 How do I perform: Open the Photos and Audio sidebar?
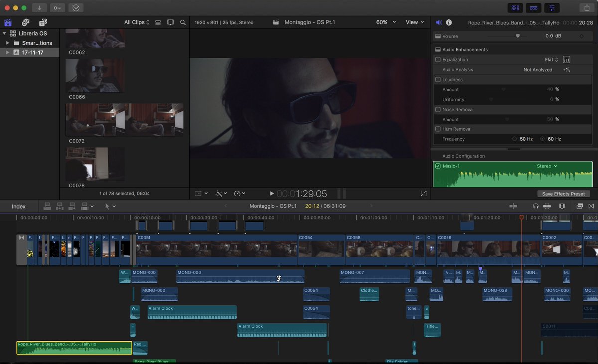point(25,22)
